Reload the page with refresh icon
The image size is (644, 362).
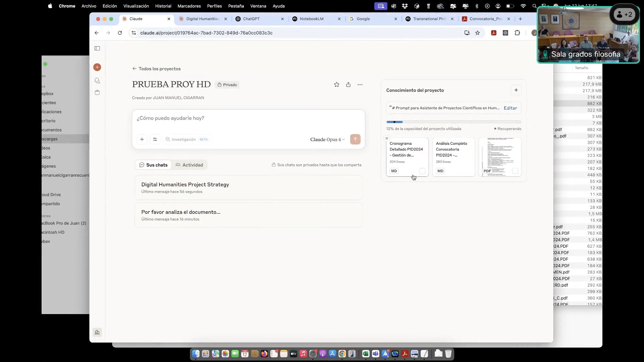point(120,33)
